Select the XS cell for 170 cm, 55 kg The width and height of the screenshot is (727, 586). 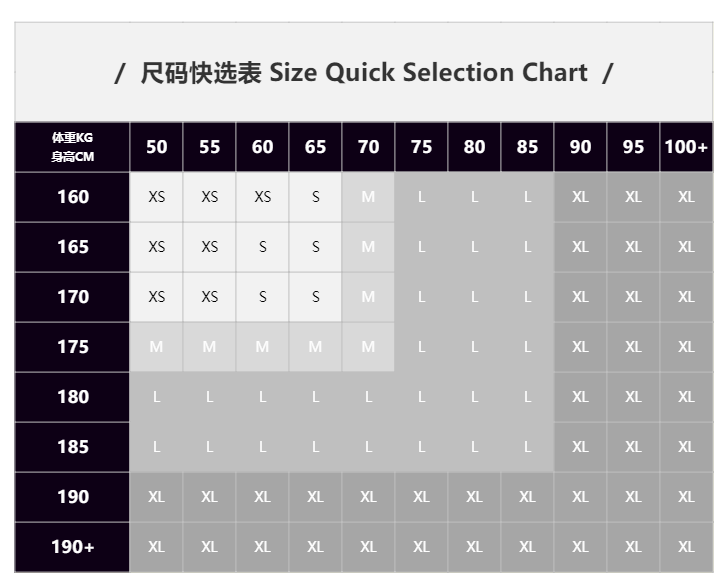[210, 297]
